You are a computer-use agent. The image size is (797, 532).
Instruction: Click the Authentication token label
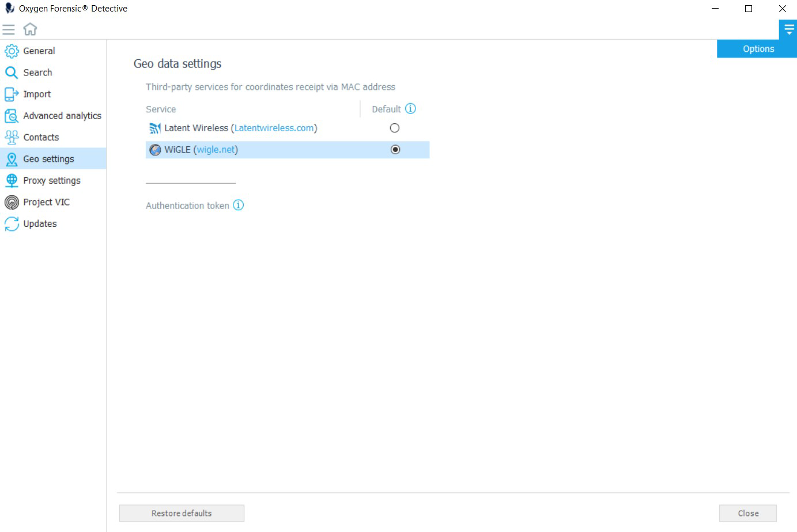[x=187, y=206]
